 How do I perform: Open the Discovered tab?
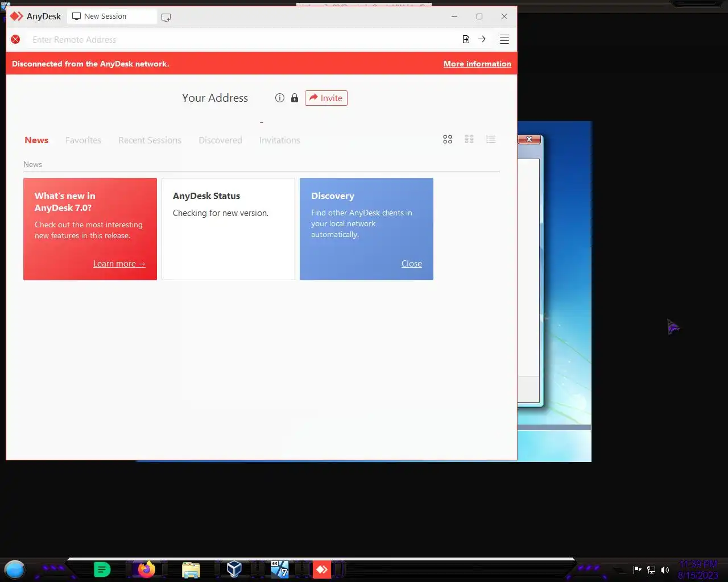click(x=220, y=140)
